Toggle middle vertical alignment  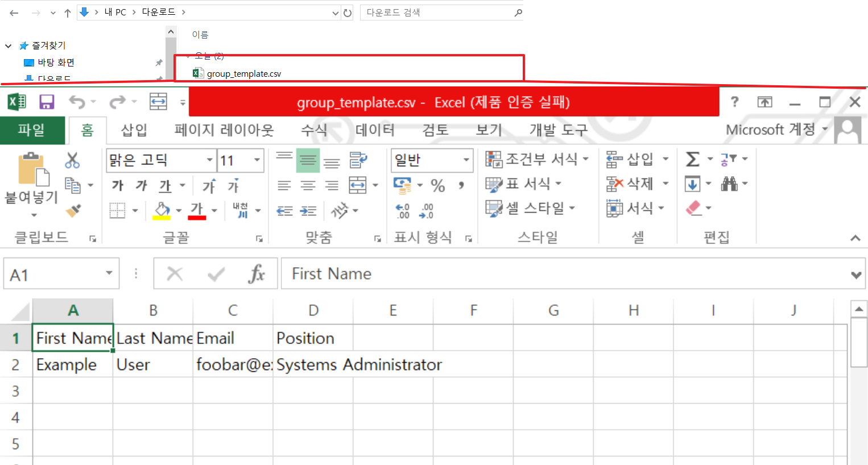tap(308, 160)
